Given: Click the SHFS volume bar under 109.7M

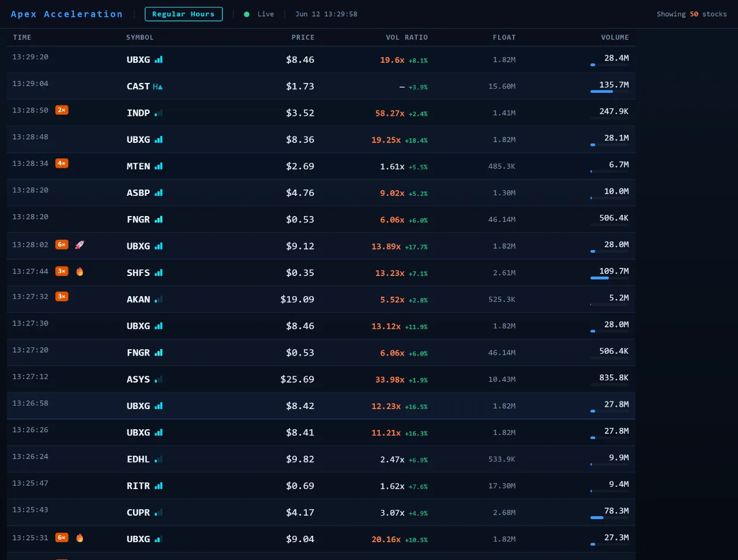Looking at the screenshot, I should pyautogui.click(x=609, y=278).
